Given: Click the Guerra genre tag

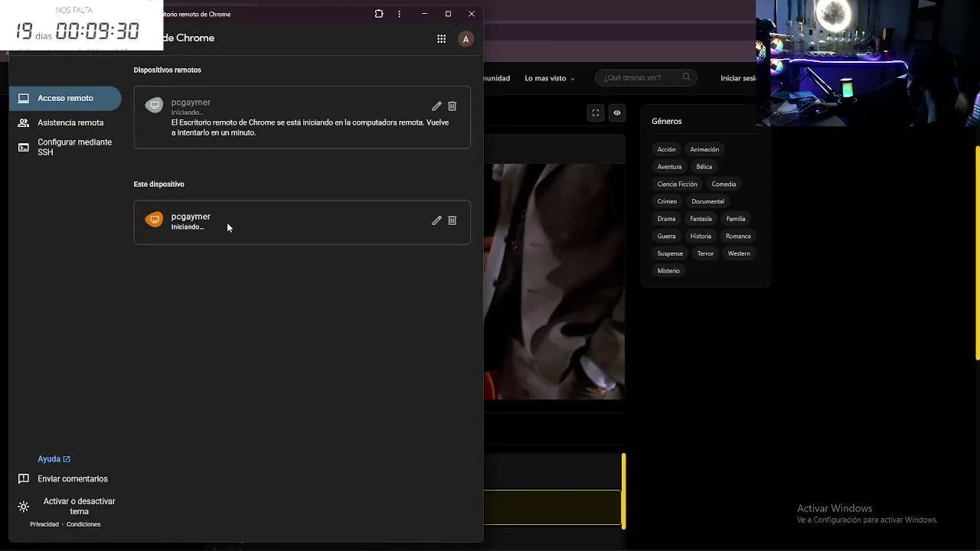Looking at the screenshot, I should (x=666, y=236).
